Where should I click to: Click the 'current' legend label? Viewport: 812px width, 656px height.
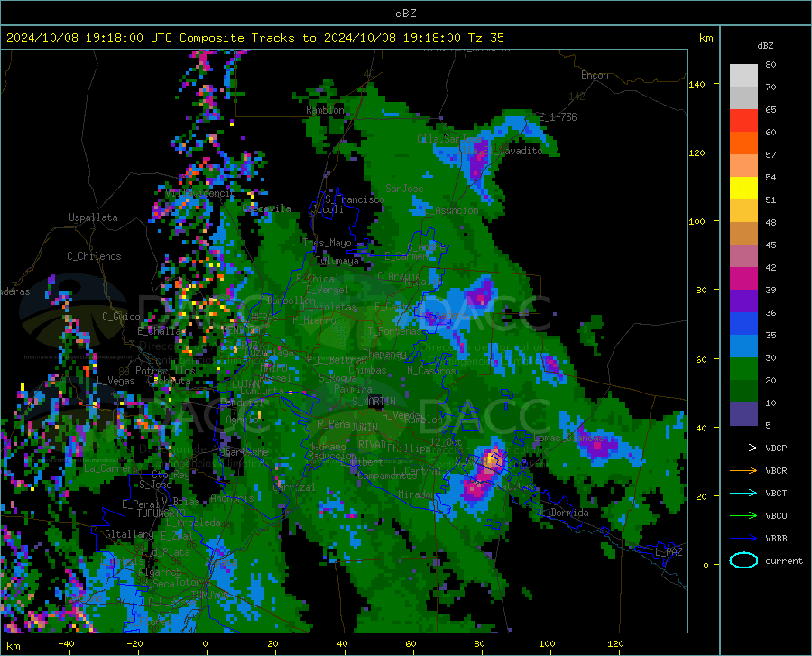[x=784, y=560]
